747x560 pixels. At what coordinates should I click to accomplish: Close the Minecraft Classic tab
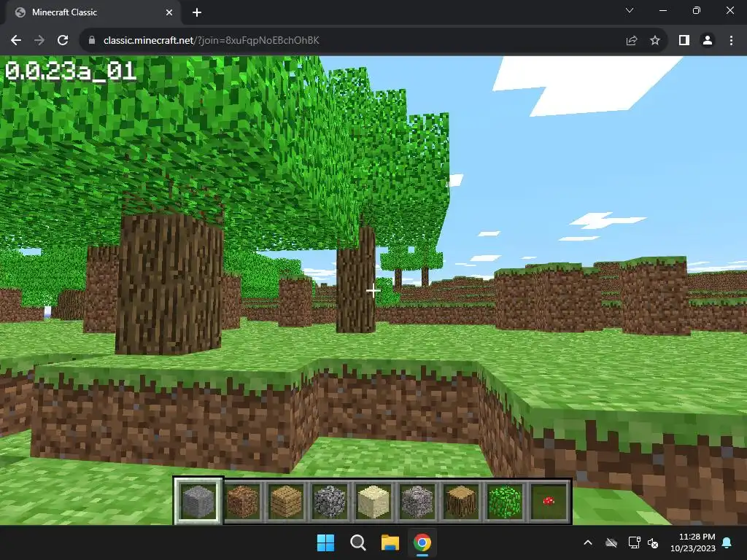169,12
